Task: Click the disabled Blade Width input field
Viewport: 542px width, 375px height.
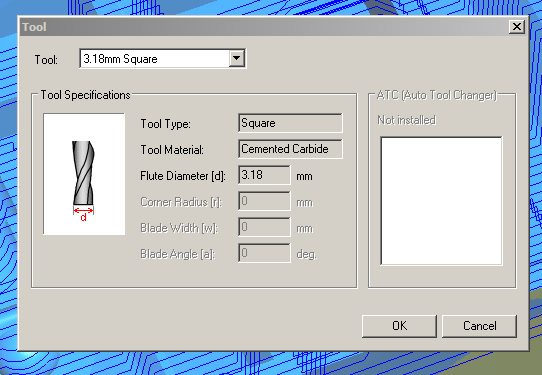Action: coord(264,227)
